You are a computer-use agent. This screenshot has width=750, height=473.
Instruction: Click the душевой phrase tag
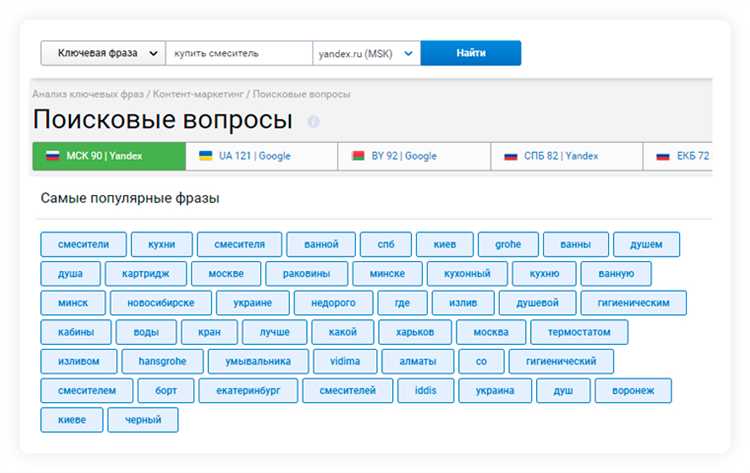click(537, 303)
